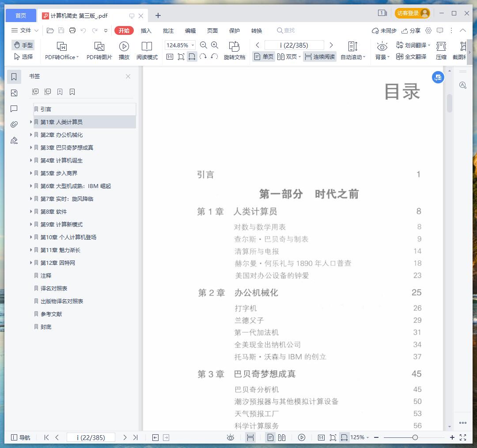Toggle the 导航 navigation pane in the status bar
Screen dimensions: 477x448
[x=20, y=437]
